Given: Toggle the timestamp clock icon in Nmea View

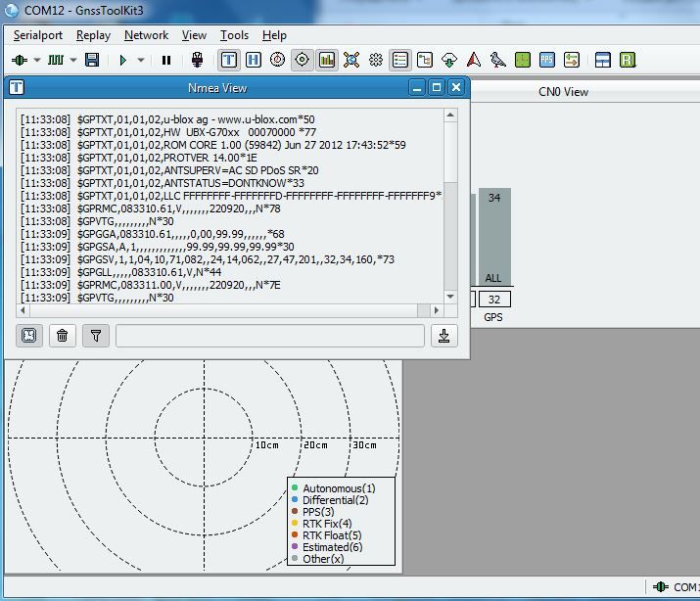Looking at the screenshot, I should point(29,336).
